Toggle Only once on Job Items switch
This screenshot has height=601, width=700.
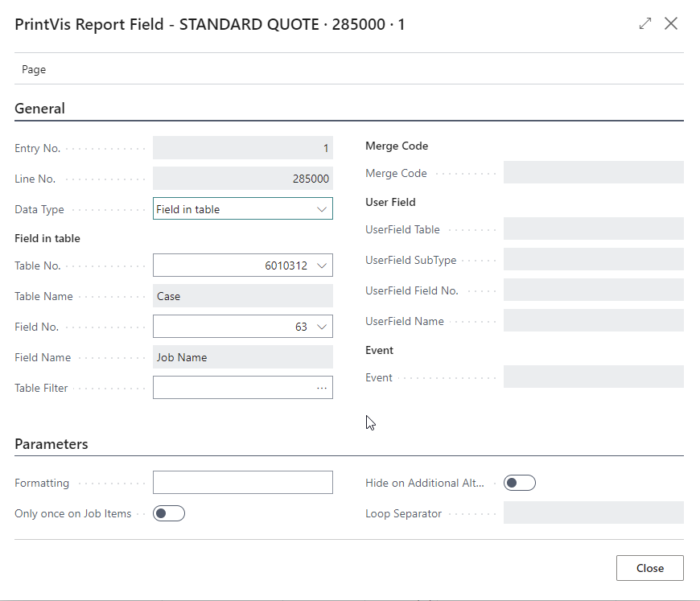[x=169, y=513]
